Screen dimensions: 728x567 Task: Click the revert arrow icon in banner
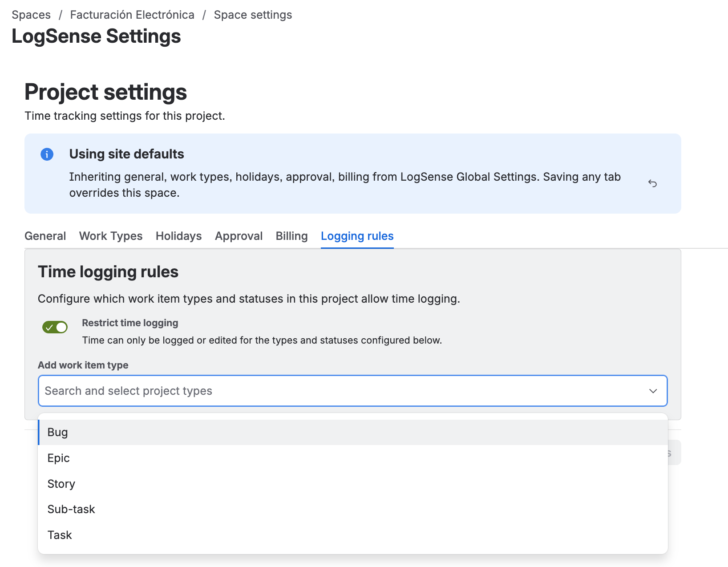click(x=652, y=183)
